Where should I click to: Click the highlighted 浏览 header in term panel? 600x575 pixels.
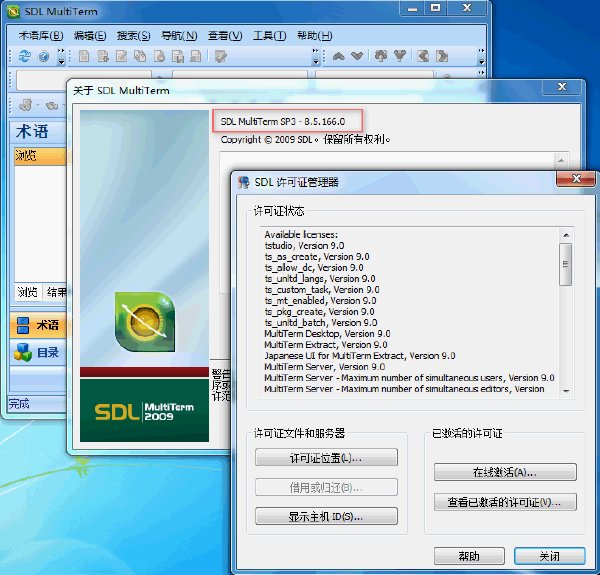tap(40, 156)
